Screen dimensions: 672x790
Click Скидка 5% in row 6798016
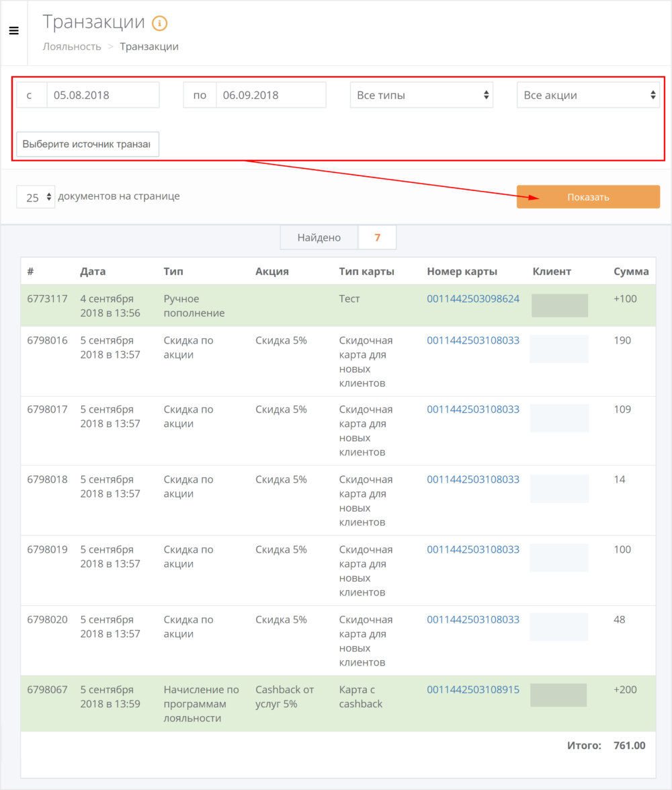(x=281, y=341)
